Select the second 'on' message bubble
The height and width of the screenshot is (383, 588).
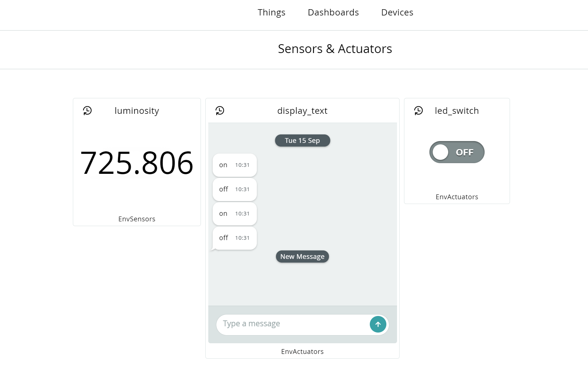[235, 214]
